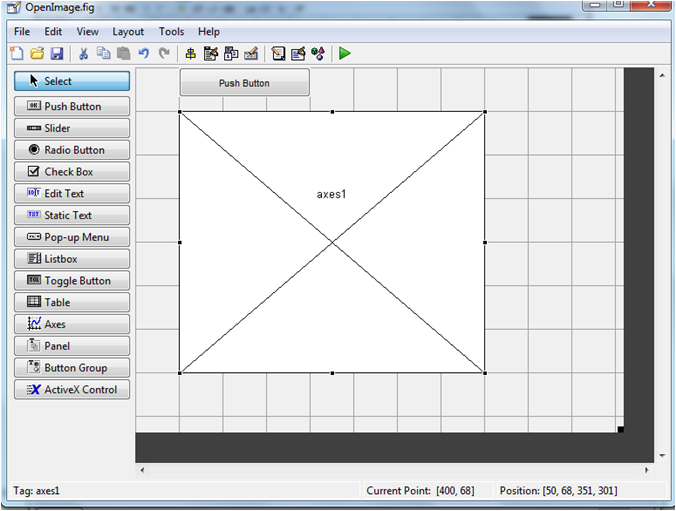676x511 pixels.
Task: Click the vertical scrollbar up arrow
Action: pyautogui.click(x=662, y=75)
